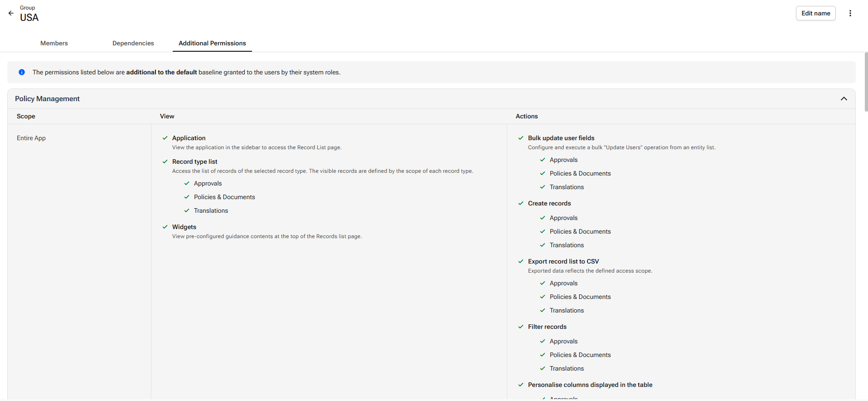
Task: Select the Additional Permissions tab
Action: pos(212,43)
